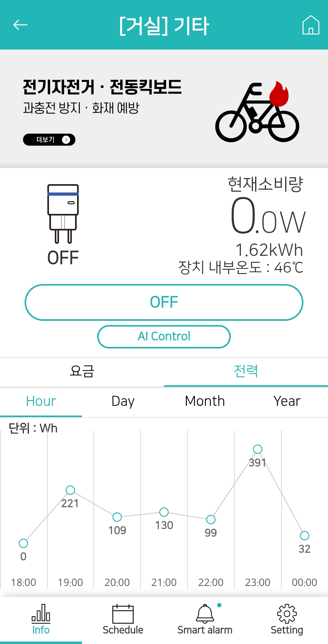Tap the smart plug device icon
The width and height of the screenshot is (328, 644).
coord(63,214)
